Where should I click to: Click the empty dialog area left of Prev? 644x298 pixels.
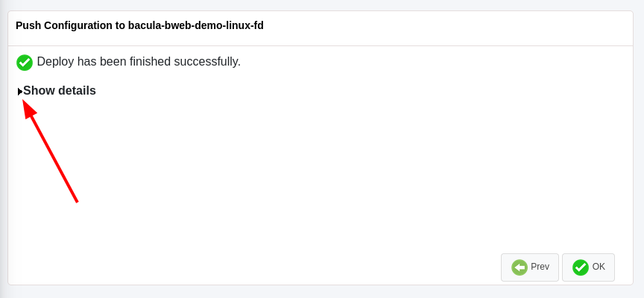coord(288,267)
